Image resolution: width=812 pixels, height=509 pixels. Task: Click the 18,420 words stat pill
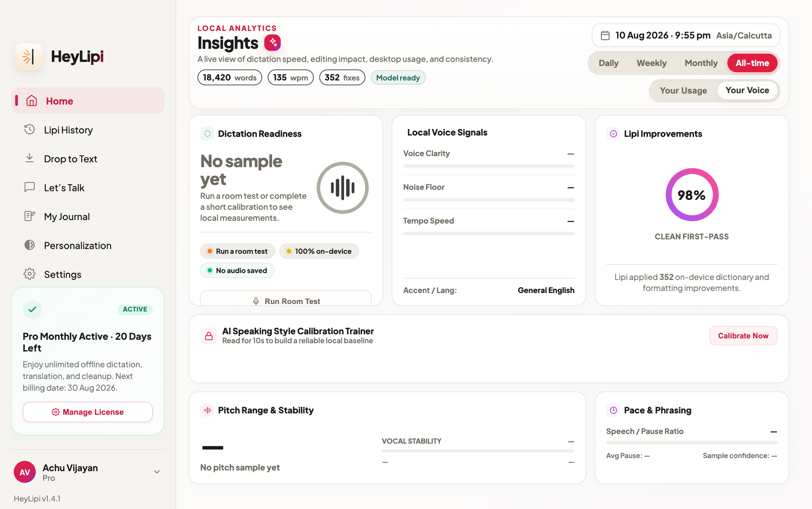click(x=230, y=78)
